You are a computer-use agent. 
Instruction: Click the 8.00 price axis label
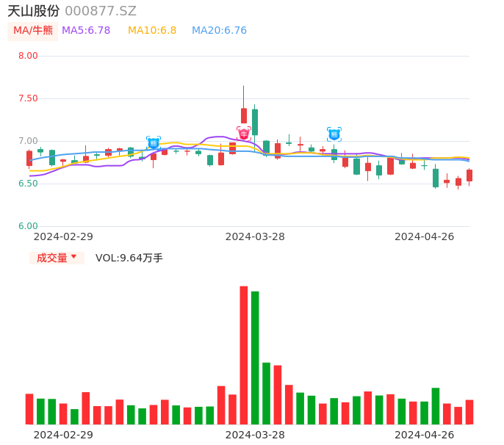(28, 56)
